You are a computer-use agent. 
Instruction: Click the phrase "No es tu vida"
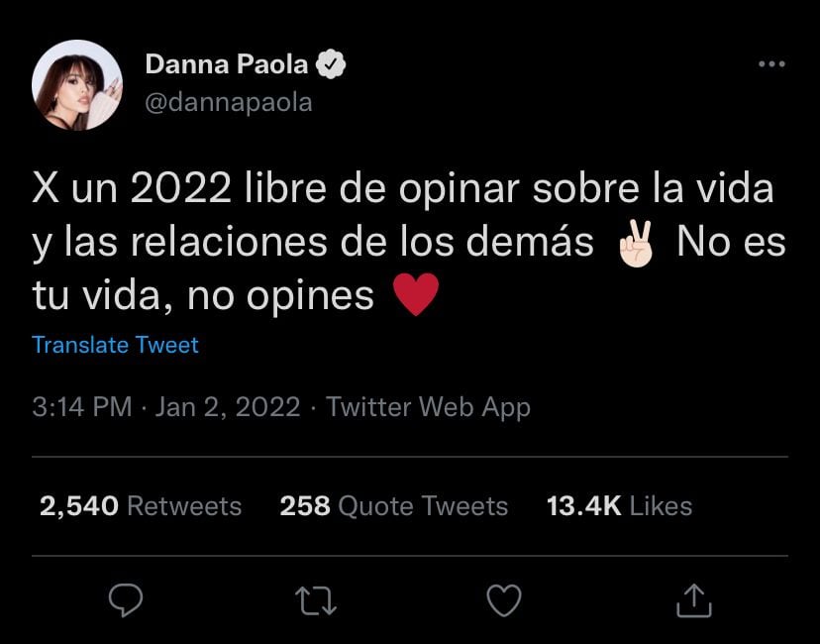[730, 244]
